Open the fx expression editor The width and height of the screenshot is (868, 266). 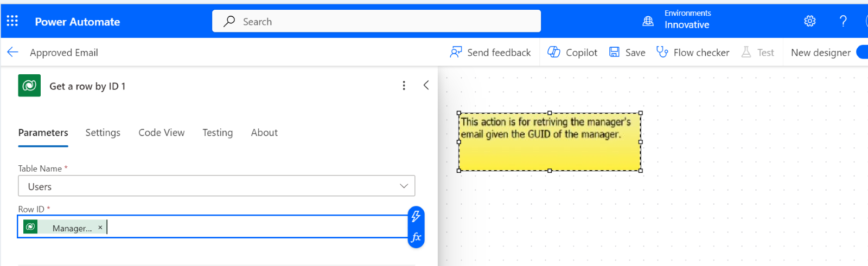416,237
